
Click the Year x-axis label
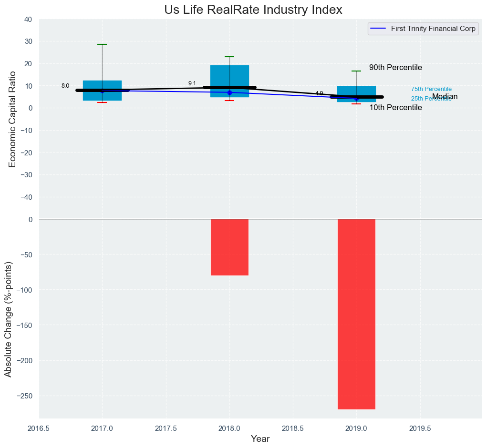coord(260,439)
